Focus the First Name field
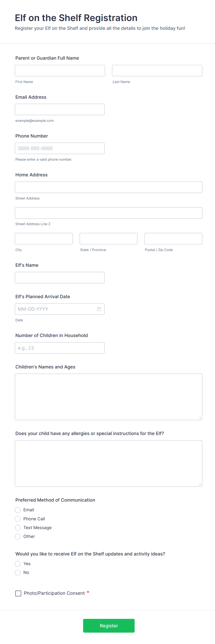Viewport: 215px width, 644px height. 60,71
